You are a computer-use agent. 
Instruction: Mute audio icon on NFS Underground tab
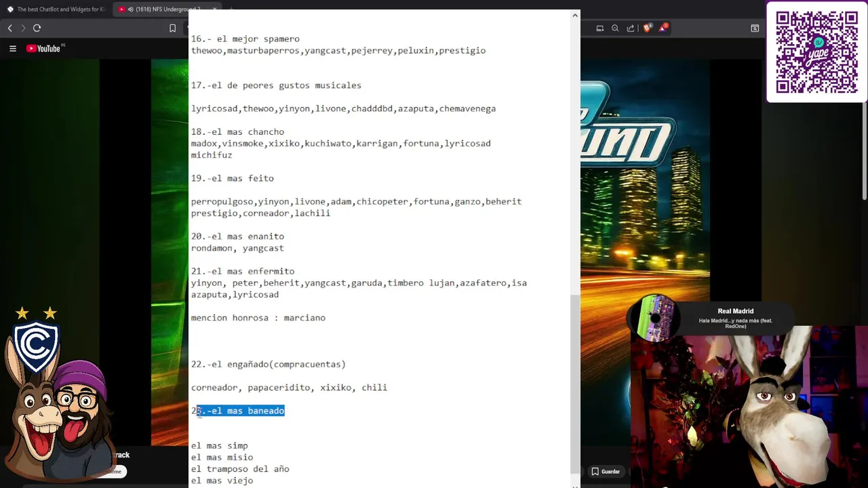coord(130,9)
